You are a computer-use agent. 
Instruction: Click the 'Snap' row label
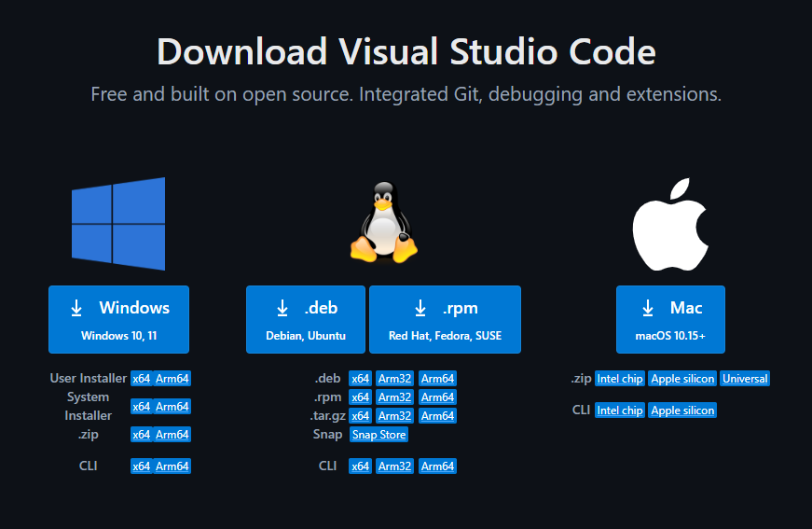[x=327, y=434]
